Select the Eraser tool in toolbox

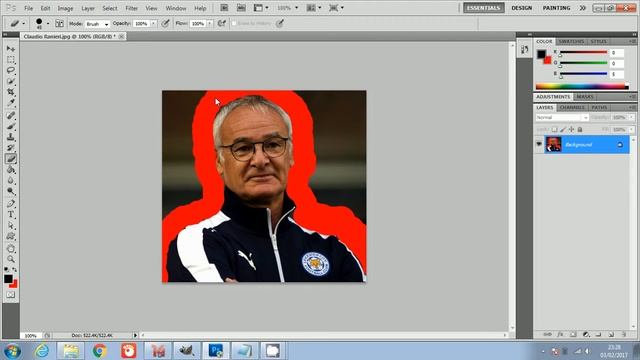pyautogui.click(x=11, y=159)
